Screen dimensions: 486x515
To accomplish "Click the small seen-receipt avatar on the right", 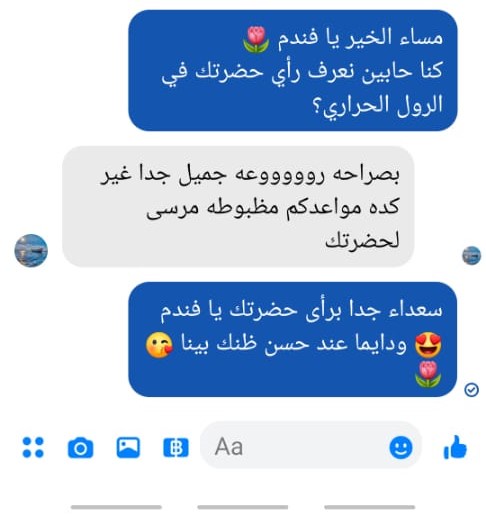I will (x=471, y=255).
